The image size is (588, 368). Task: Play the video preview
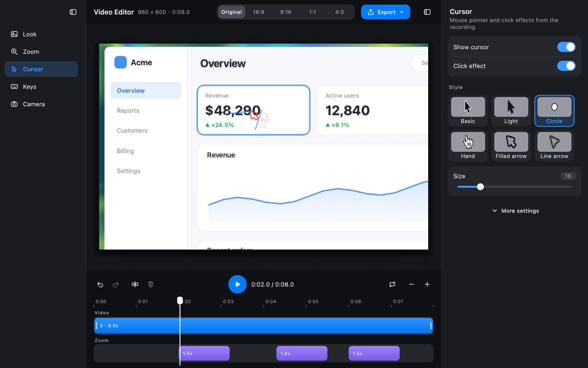237,284
